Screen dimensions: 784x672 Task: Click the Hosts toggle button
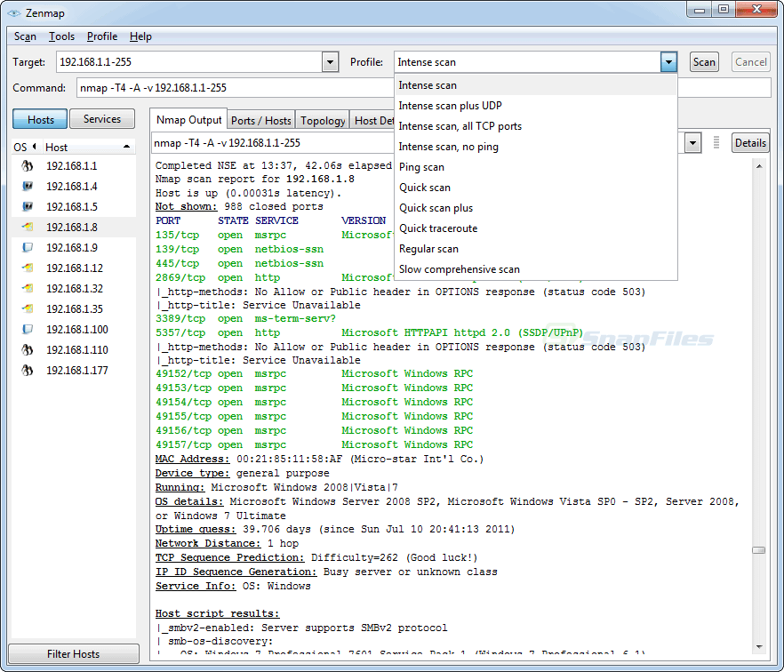(x=41, y=119)
